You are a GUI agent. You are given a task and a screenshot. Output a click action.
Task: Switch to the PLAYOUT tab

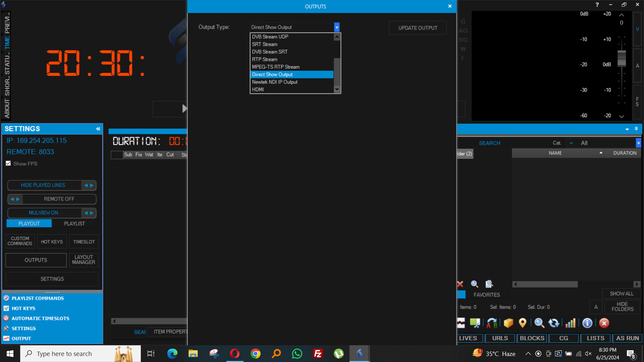point(29,224)
